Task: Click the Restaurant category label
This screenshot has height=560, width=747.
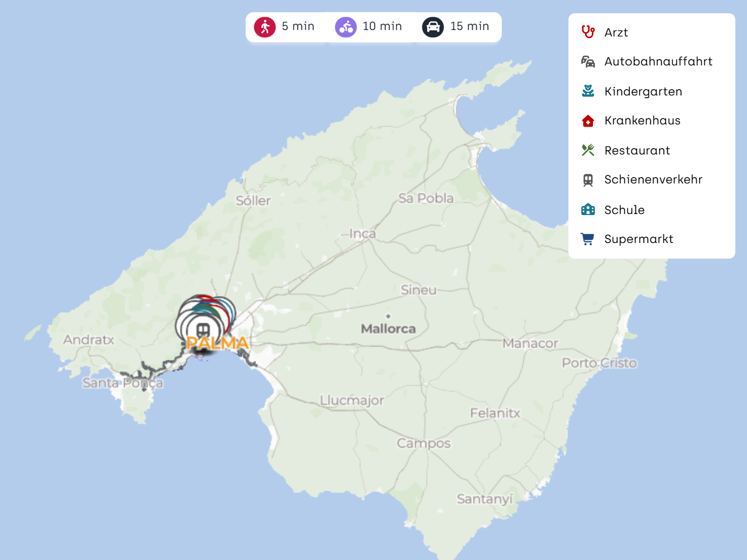Action: pyautogui.click(x=637, y=150)
